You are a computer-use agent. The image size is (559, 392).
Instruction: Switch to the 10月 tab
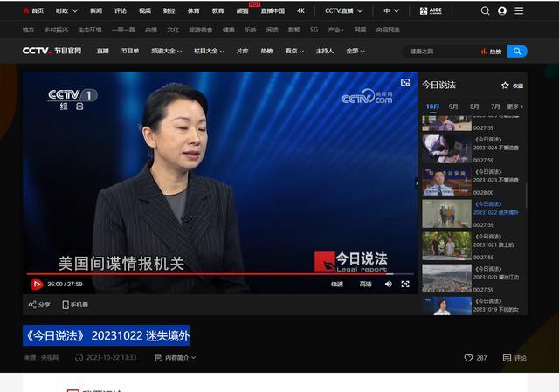point(432,107)
